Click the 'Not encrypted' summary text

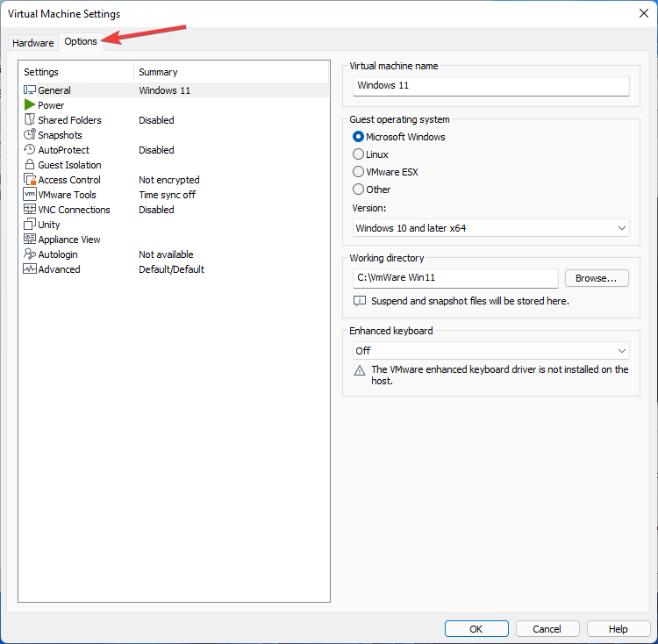[169, 180]
